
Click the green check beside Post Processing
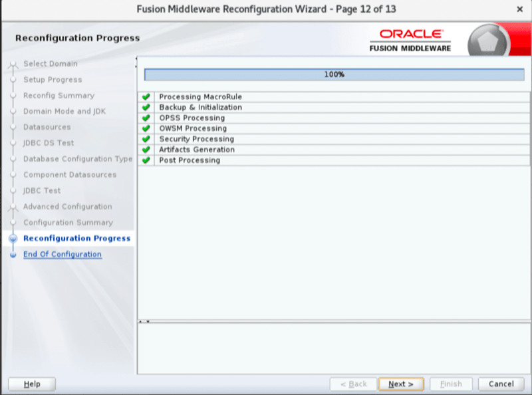(146, 160)
